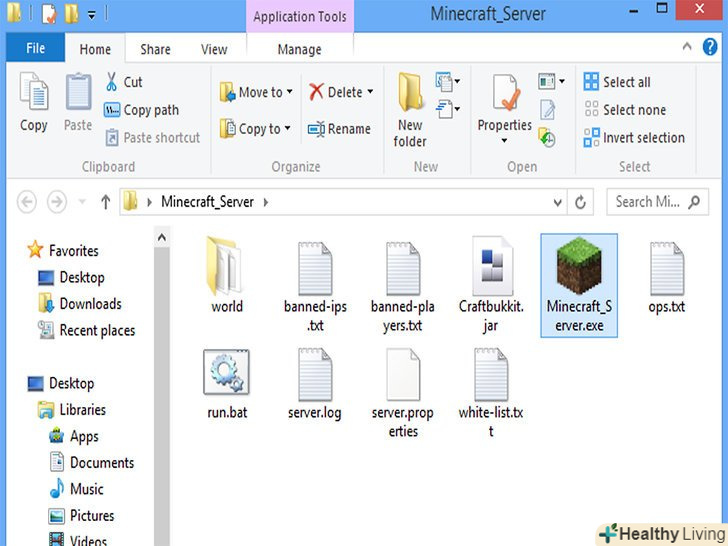Open Music library

[76, 489]
